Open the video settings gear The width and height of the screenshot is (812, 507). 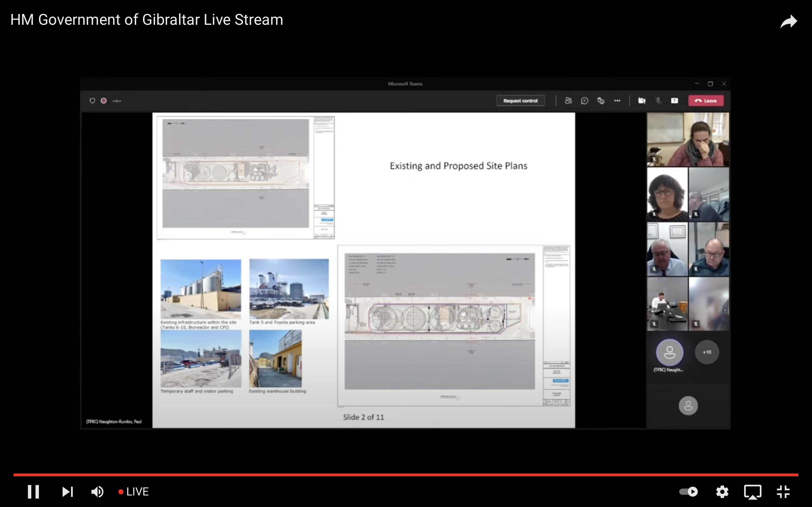coord(722,492)
